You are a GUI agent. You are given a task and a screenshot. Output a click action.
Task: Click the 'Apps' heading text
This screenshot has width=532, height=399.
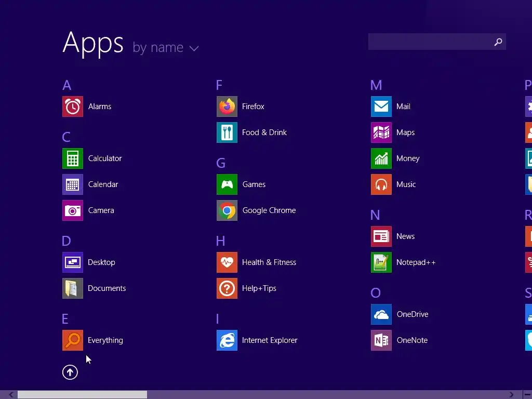pos(93,44)
